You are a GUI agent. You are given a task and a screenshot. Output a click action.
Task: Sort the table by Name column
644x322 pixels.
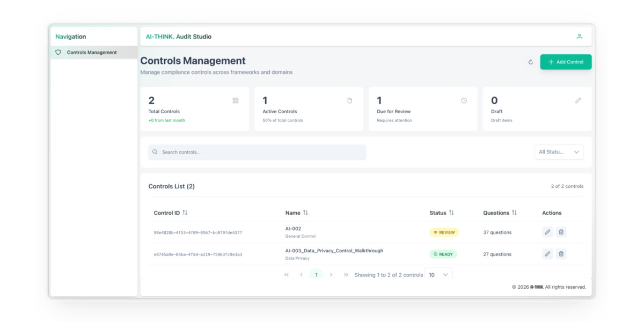coord(305,213)
